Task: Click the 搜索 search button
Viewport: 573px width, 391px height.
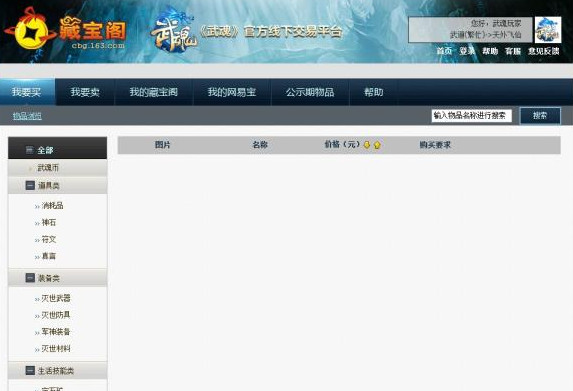Action: [x=540, y=115]
